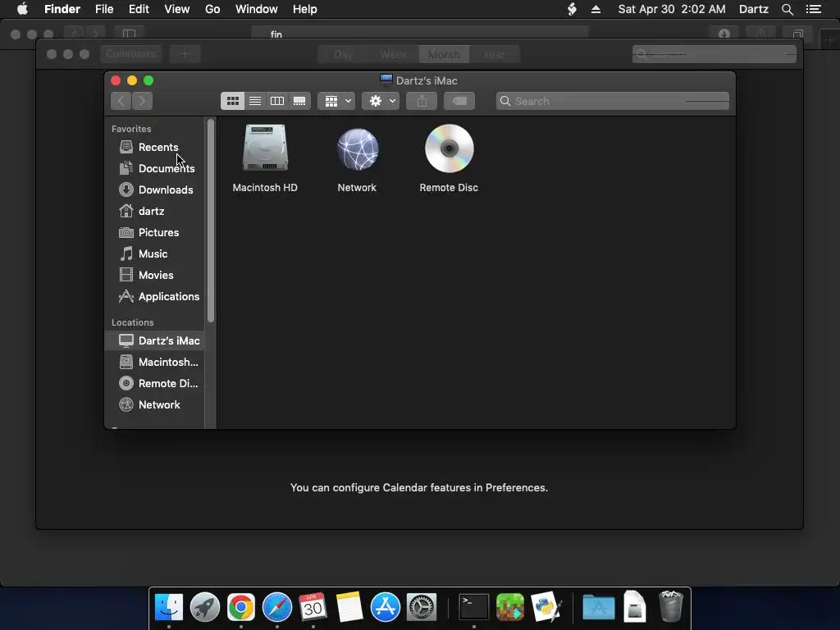Open the Edit menu
This screenshot has width=840, height=630.
click(x=139, y=9)
